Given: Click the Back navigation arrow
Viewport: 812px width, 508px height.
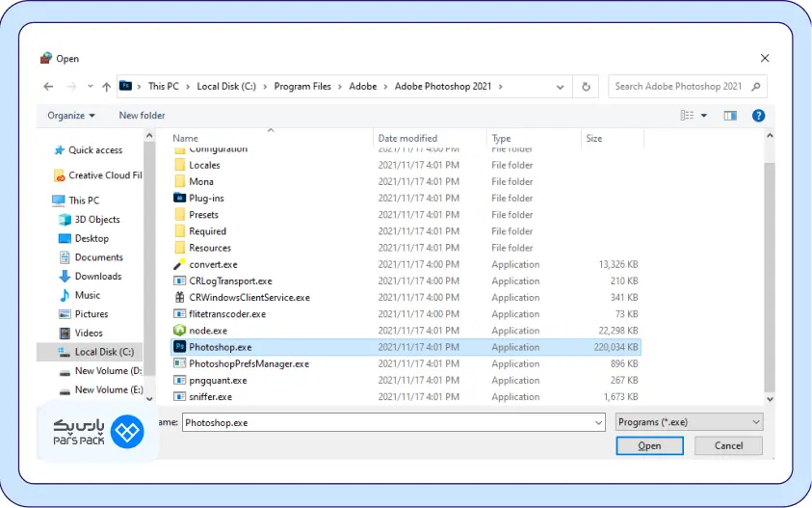Looking at the screenshot, I should pos(48,86).
